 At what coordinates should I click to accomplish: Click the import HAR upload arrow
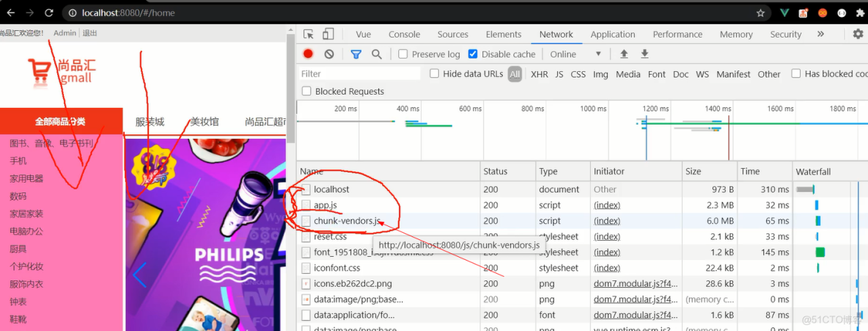[624, 54]
